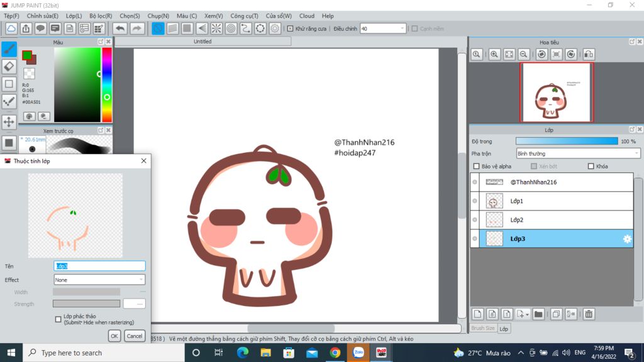
Task: Click flip canvas icon in Hoa tiêu panel
Action: click(x=589, y=54)
